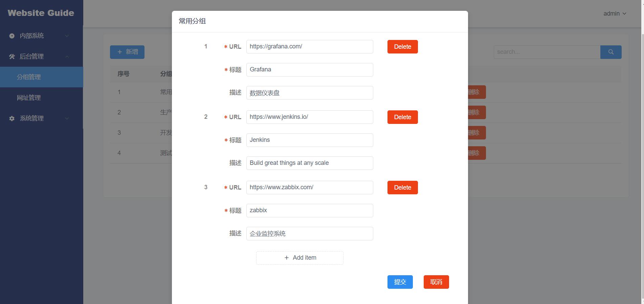Screen dimensions: 644x304
Task: Delete item 1 with the Grafana URL
Action: pos(403,47)
